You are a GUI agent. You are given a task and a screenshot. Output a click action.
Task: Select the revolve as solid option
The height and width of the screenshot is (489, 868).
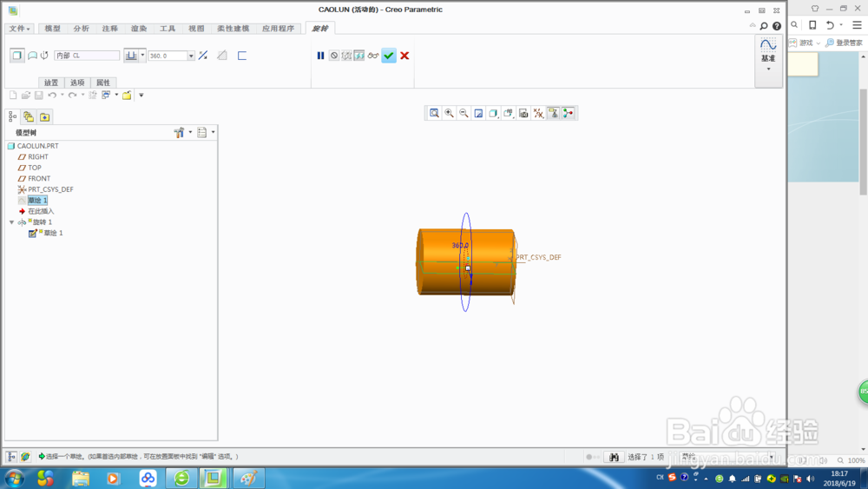tap(17, 56)
